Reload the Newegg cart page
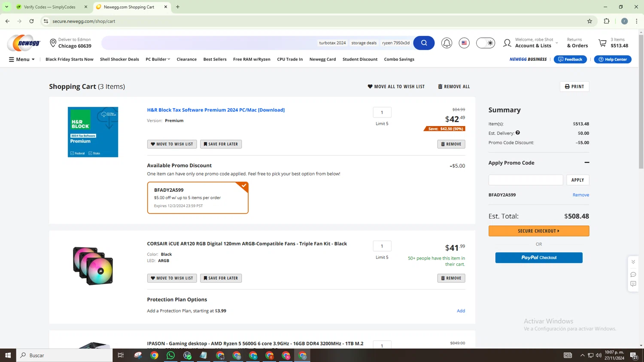The image size is (644, 362). (x=31, y=21)
